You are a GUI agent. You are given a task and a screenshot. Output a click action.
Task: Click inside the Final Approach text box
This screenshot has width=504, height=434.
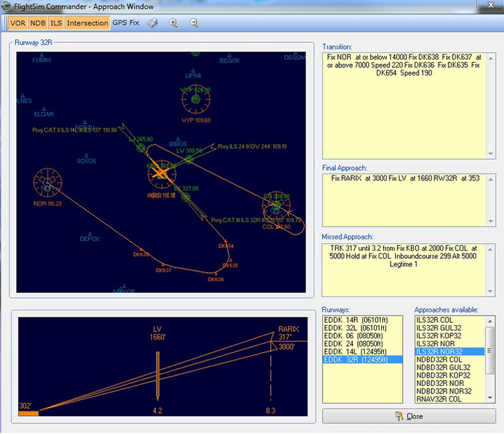[x=404, y=200]
